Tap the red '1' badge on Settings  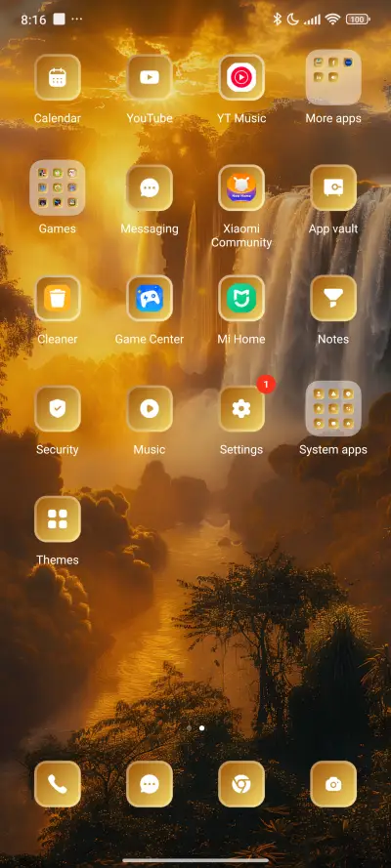pos(266,384)
